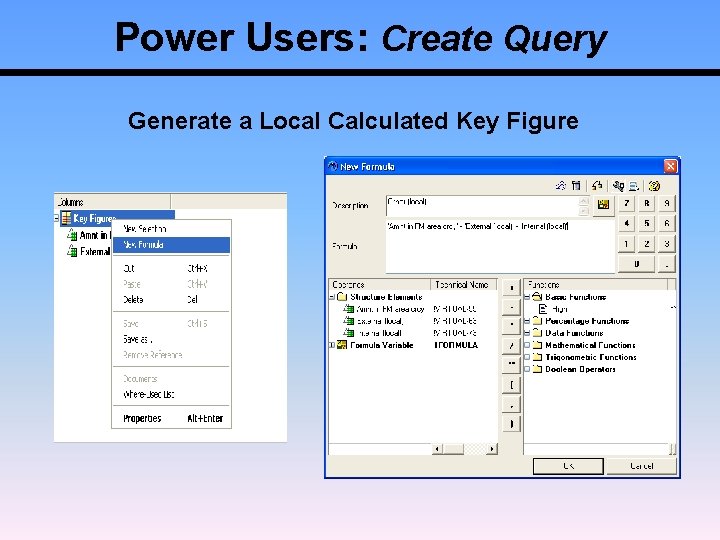
Task: Click the operands horizontal scrollbar left arrow
Action: click(x=437, y=449)
